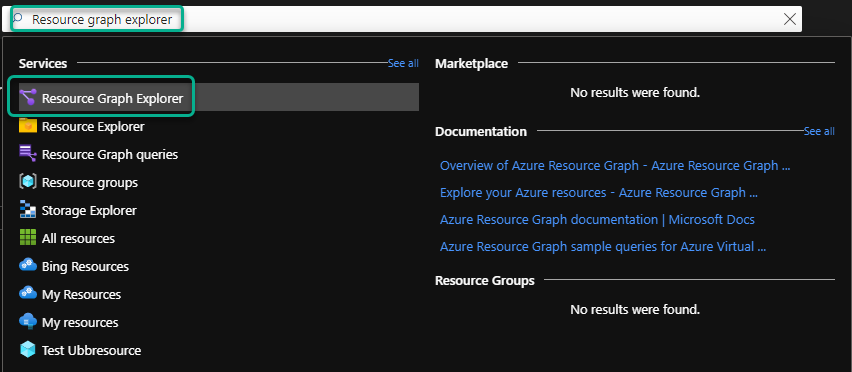Show all Documentation via See all
Screen dimensions: 852x372
(819, 131)
